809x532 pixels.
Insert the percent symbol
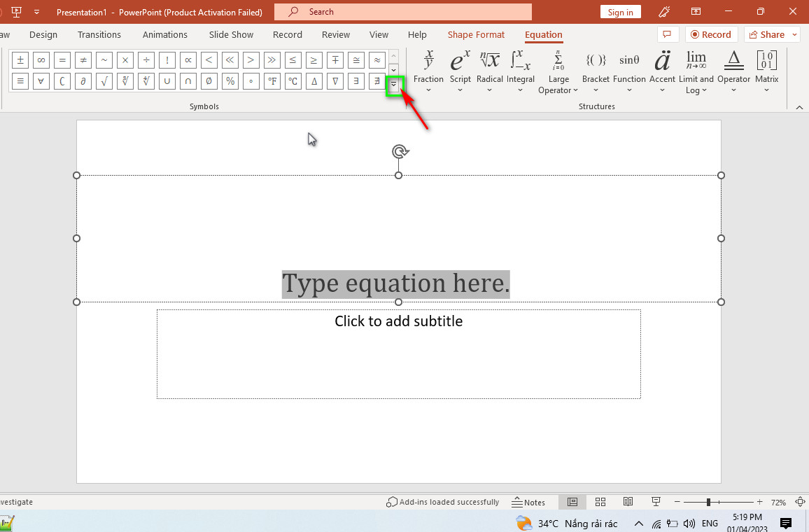tap(230, 81)
